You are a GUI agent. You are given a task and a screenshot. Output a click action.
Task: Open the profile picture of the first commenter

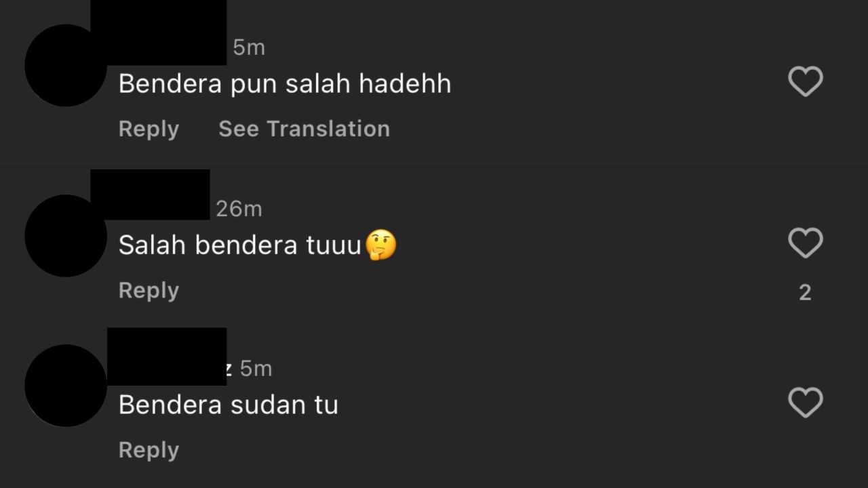[x=66, y=65]
